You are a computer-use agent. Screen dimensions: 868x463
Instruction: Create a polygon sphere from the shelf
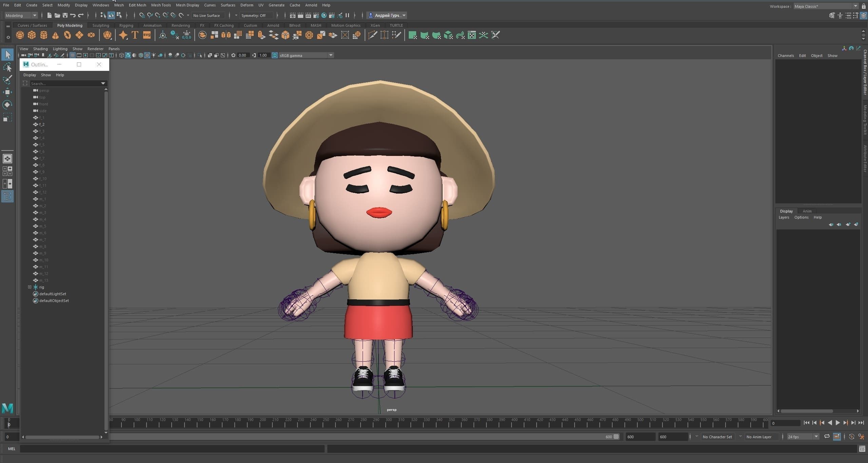[x=20, y=35]
